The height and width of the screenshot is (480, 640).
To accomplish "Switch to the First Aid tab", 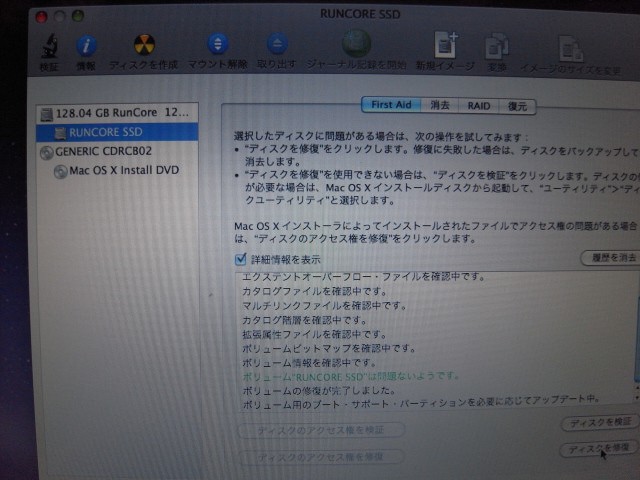I will [389, 105].
